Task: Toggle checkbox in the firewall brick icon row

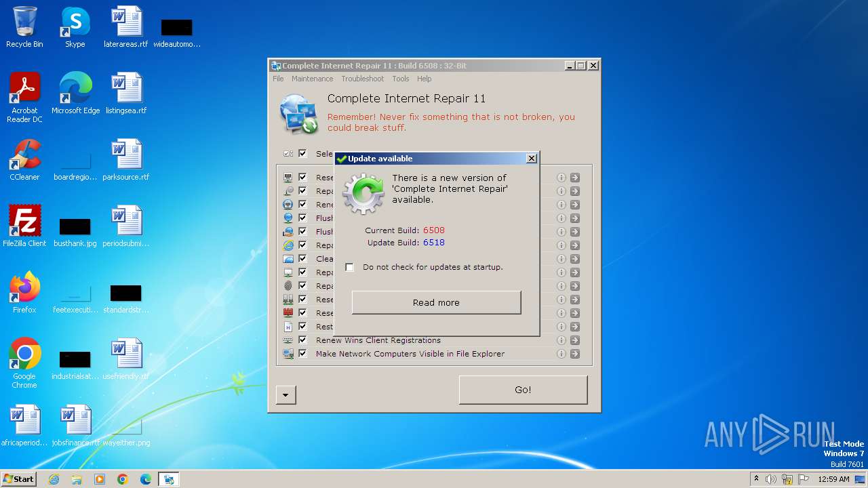Action: click(x=302, y=313)
